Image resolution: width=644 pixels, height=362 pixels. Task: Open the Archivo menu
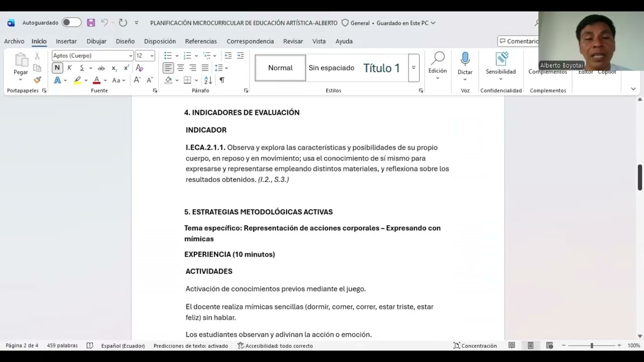pyautogui.click(x=14, y=41)
